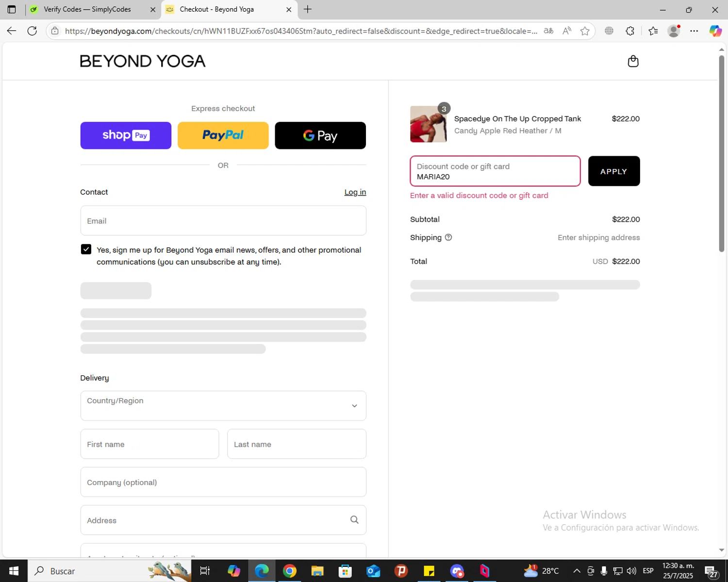The height and width of the screenshot is (582, 728).
Task: Open the red P app from the taskbar
Action: (401, 571)
